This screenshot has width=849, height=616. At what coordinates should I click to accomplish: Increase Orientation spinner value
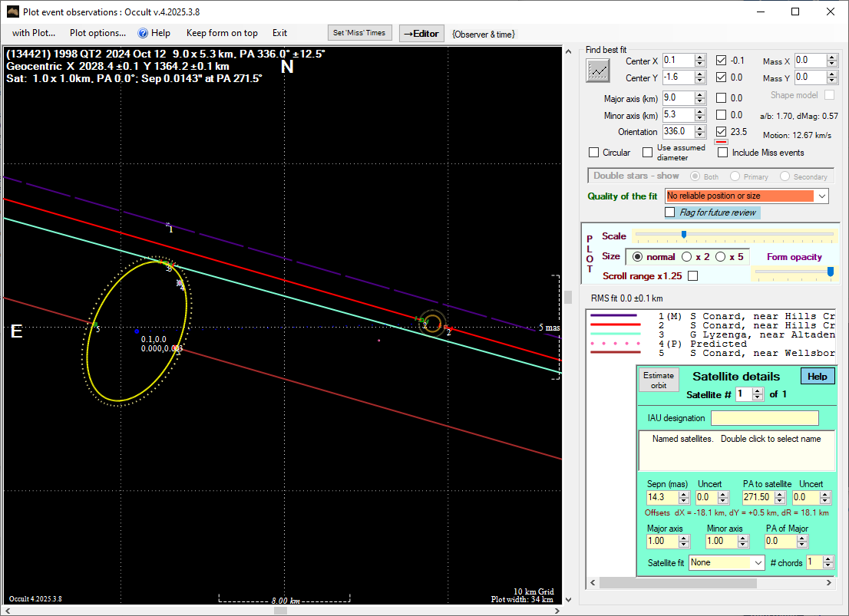click(x=700, y=128)
